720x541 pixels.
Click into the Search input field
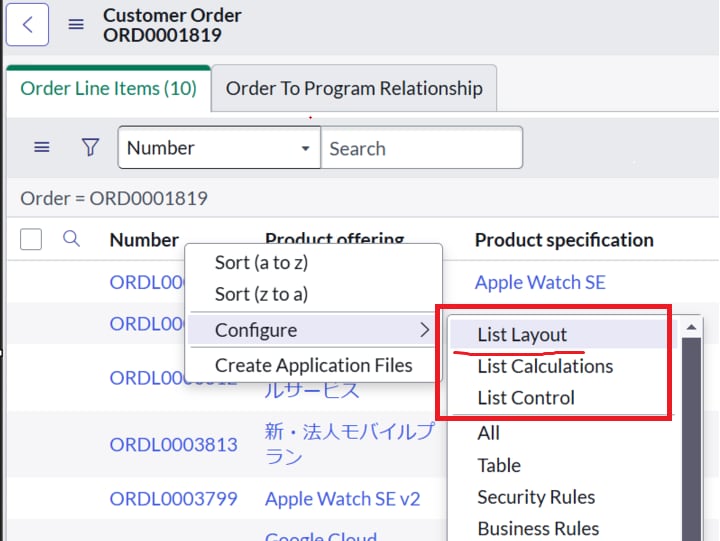[x=422, y=148]
